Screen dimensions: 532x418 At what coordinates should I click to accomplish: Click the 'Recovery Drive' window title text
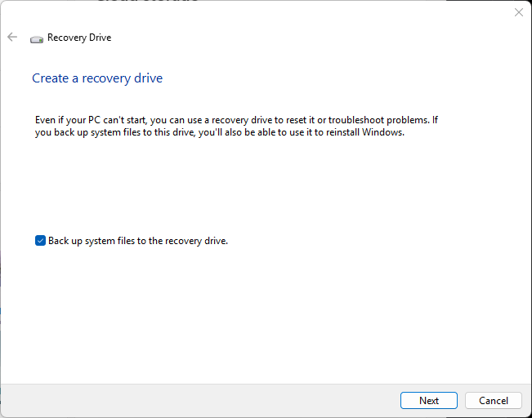(x=79, y=38)
